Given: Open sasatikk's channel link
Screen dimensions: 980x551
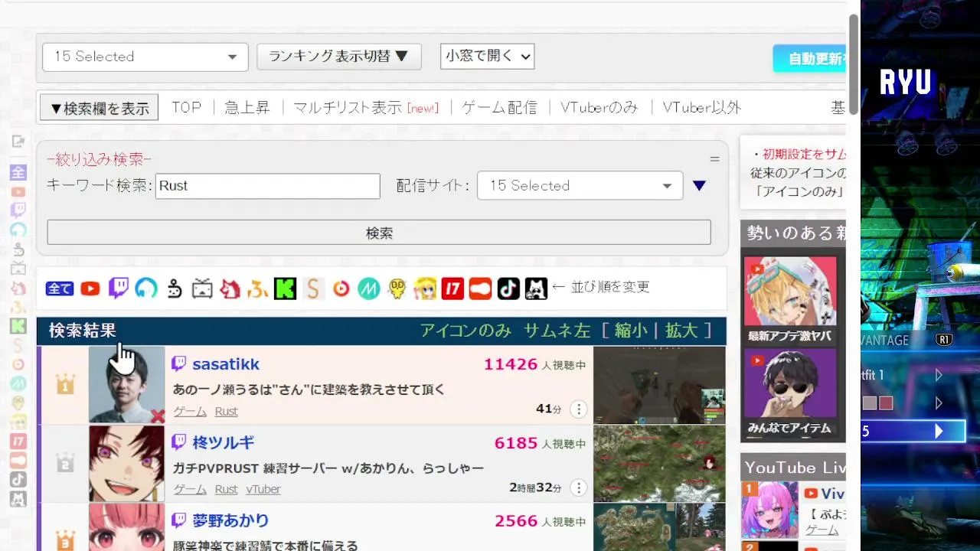Looking at the screenshot, I should coord(226,364).
